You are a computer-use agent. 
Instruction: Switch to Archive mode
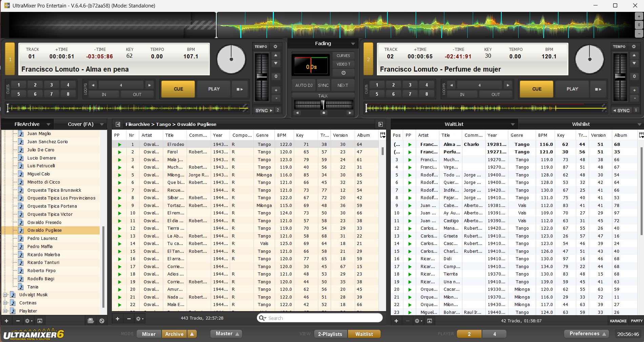[x=174, y=334]
